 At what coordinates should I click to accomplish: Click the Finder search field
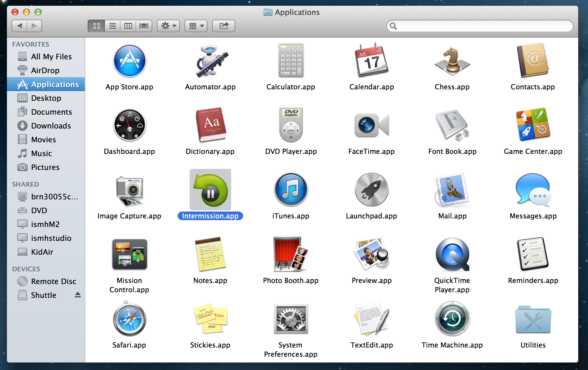480,26
